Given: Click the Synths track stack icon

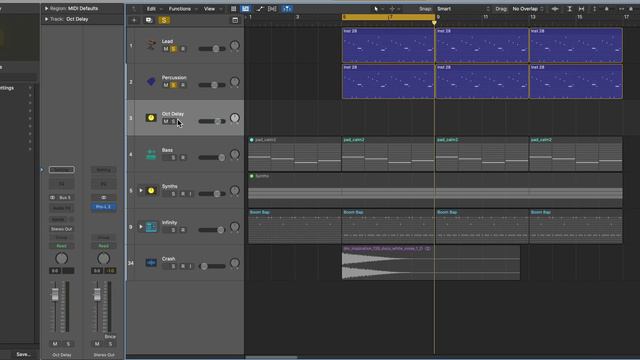Looking at the screenshot, I should (151, 191).
